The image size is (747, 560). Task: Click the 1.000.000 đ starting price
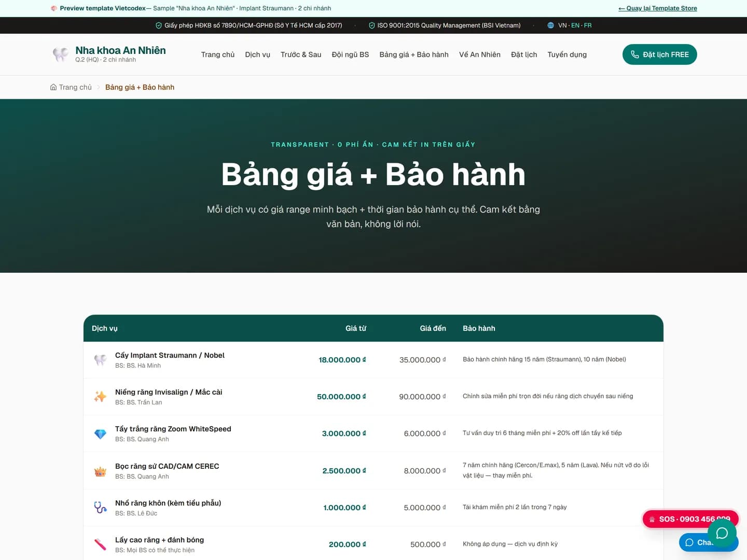click(x=345, y=508)
